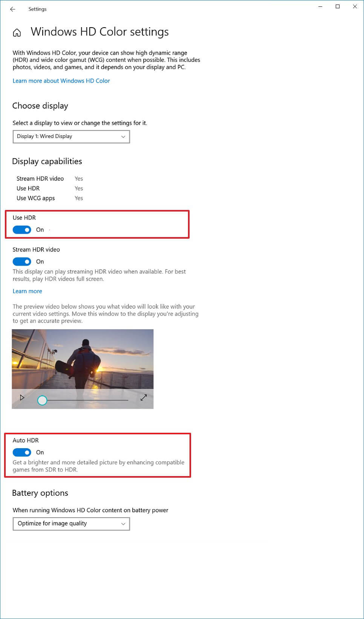This screenshot has height=619, width=364.
Task: Maximize the Settings window
Action: click(338, 6)
